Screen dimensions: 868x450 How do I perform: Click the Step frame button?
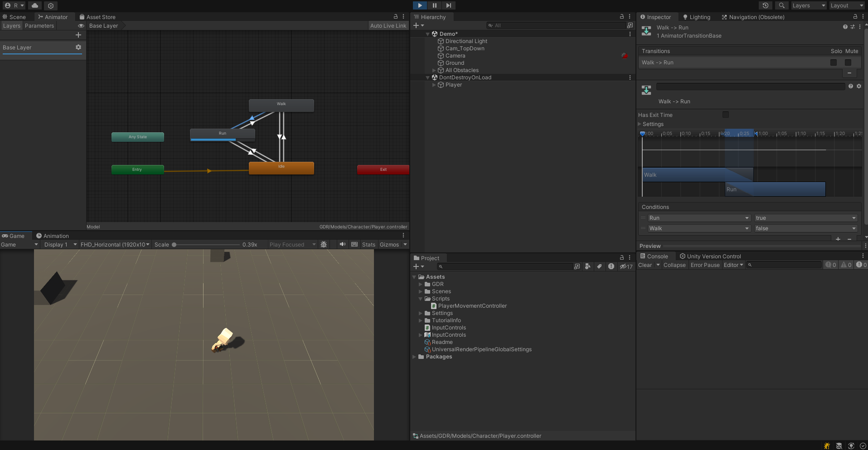[x=448, y=5]
